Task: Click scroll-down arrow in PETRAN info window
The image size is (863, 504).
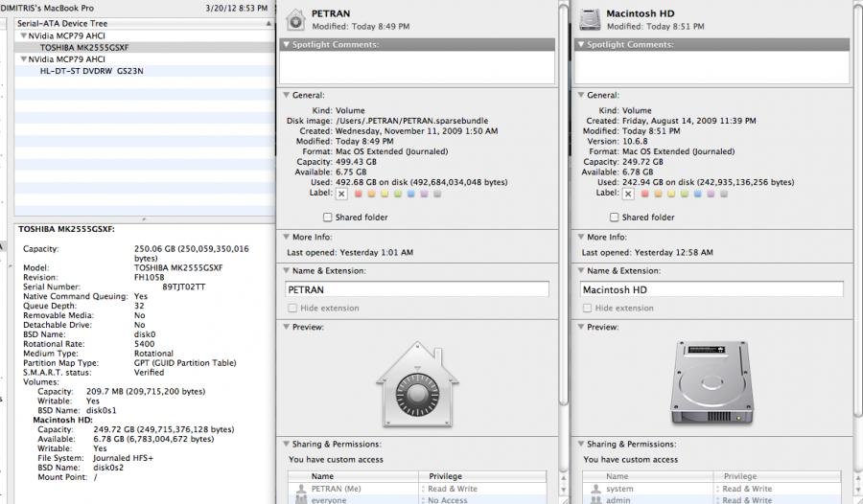Action: pyautogui.click(x=564, y=489)
